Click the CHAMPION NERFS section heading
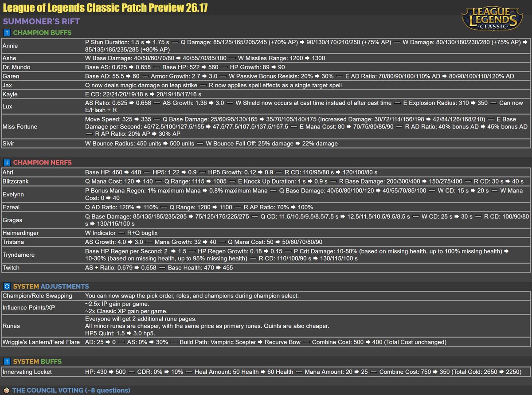 pyautogui.click(x=42, y=163)
